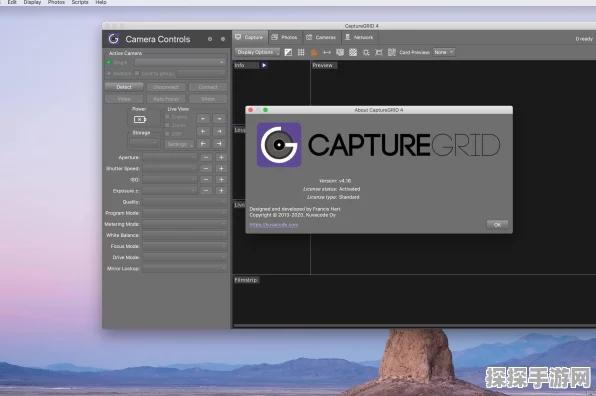
Task: Switch to the Capture tab
Action: (x=249, y=37)
